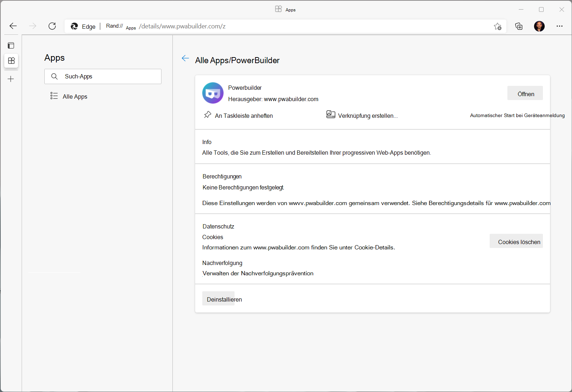This screenshot has height=392, width=572.
Task: Open tab actions menu icon
Action: pos(11,45)
